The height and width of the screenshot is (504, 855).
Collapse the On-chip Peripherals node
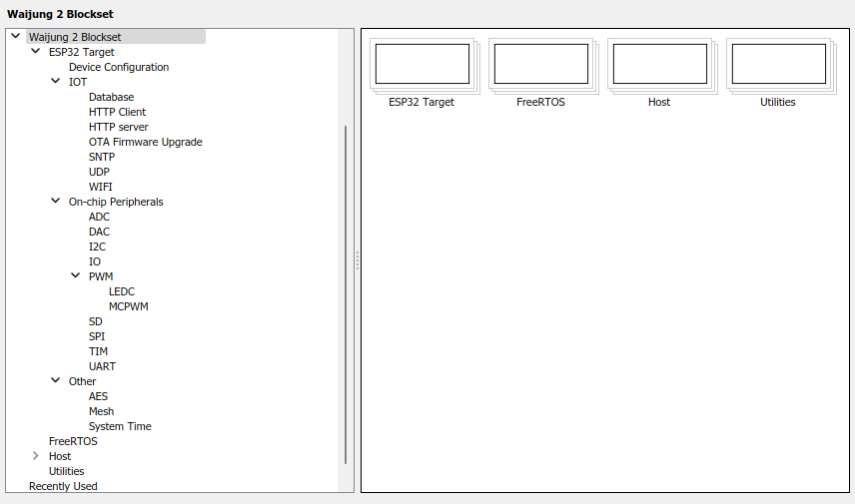click(x=56, y=201)
